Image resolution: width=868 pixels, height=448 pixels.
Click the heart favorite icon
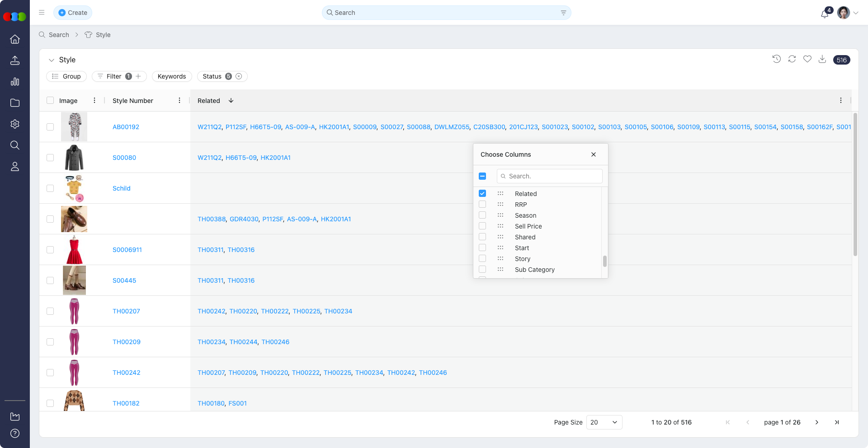click(x=807, y=59)
